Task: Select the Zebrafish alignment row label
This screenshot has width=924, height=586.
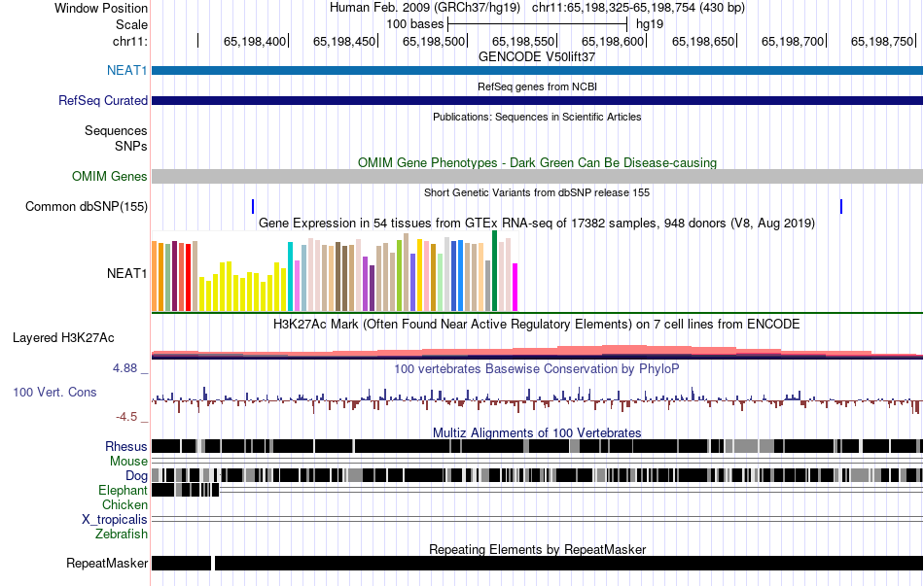Action: 122,534
